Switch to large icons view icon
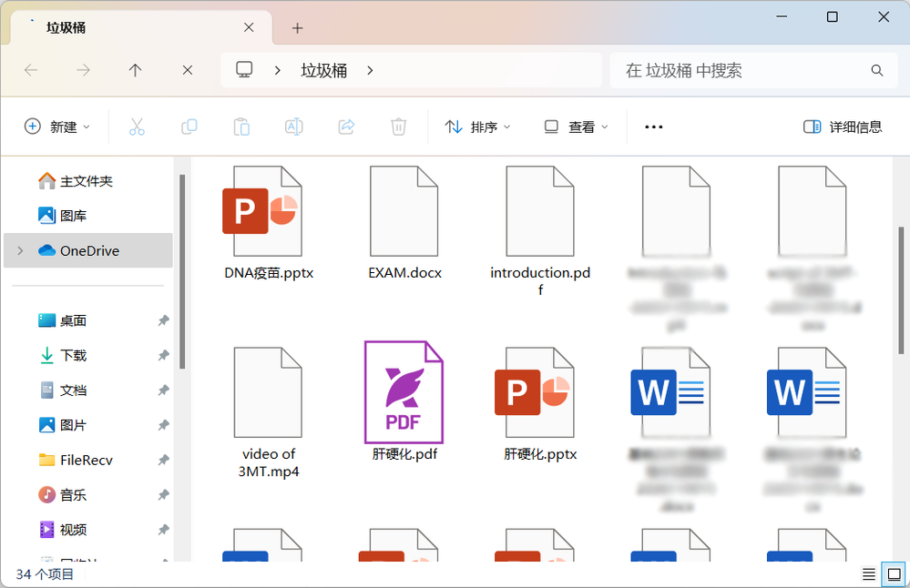 pos(895,574)
